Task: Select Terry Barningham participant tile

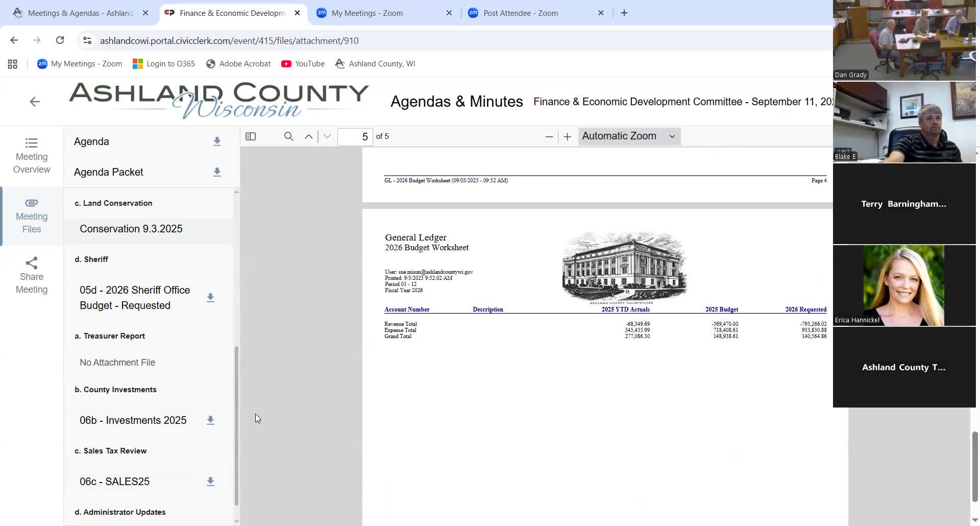Action: point(904,204)
